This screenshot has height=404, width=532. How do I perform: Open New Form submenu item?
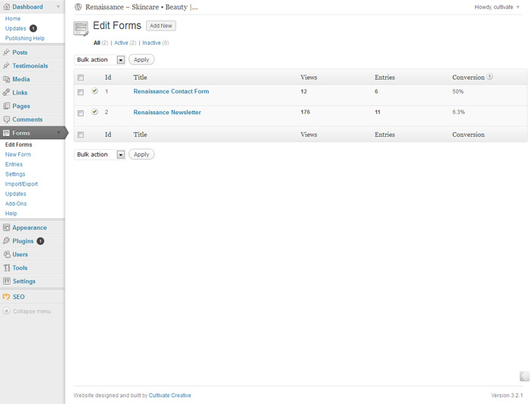click(18, 154)
